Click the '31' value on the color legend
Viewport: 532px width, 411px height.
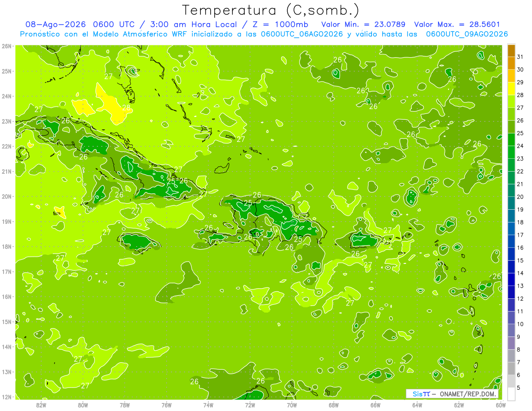520,57
